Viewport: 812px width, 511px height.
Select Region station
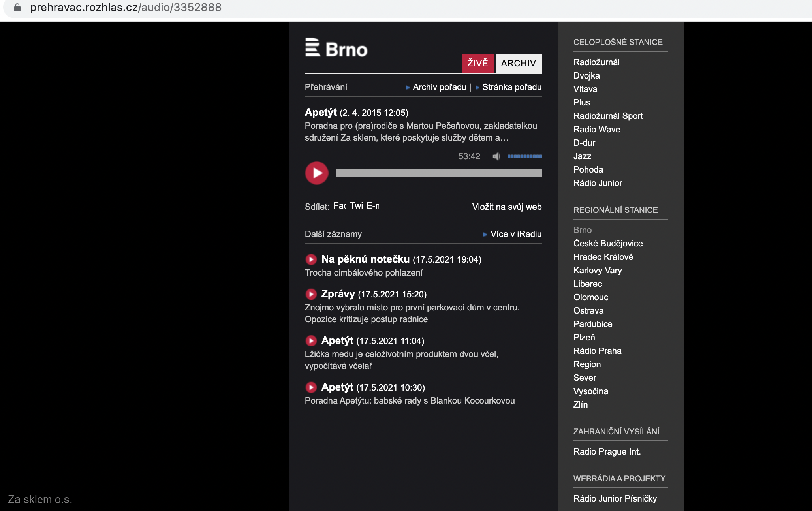click(587, 364)
